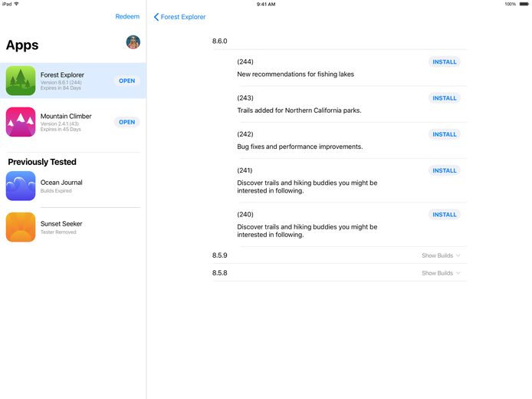The height and width of the screenshot is (399, 532).
Task: Select the Sunset Seeker app name
Action: tap(61, 224)
